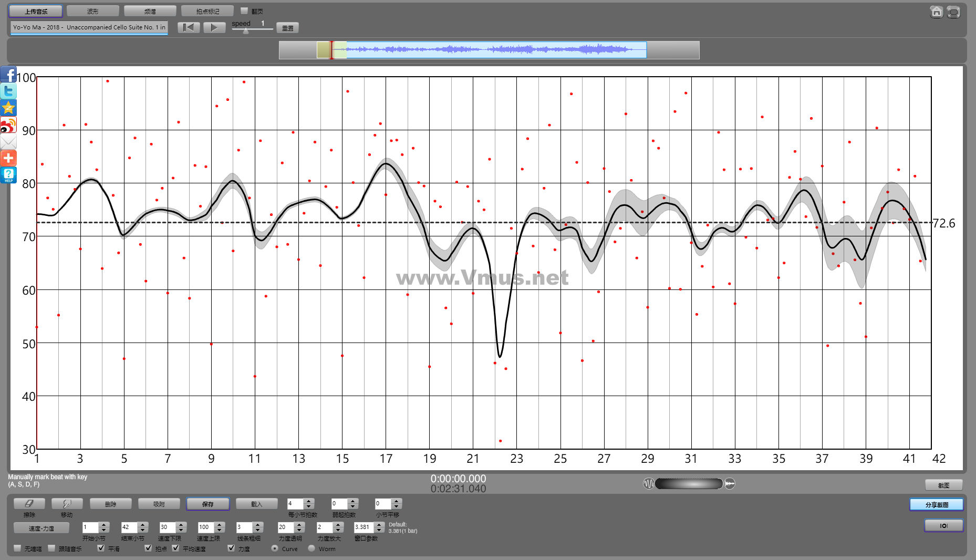Image resolution: width=976 pixels, height=560 pixels.
Task: Open the 频谱 tab
Action: [x=150, y=11]
